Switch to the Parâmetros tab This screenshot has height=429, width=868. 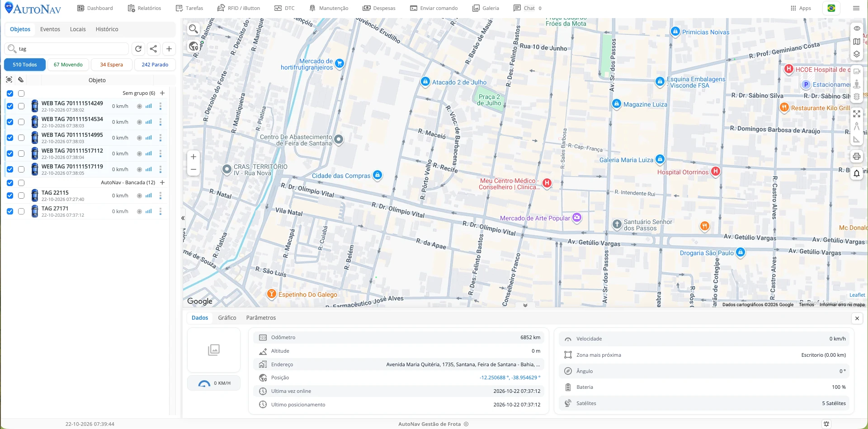tap(261, 318)
